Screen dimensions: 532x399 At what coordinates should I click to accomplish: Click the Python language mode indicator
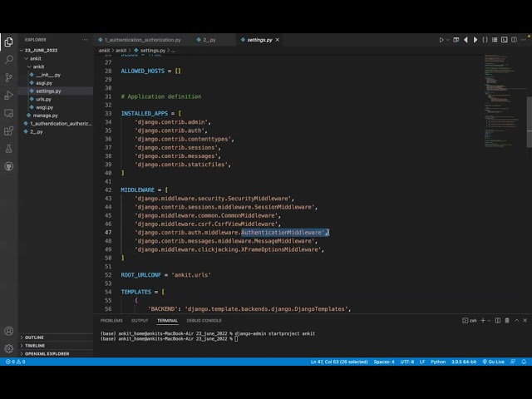(x=438, y=362)
